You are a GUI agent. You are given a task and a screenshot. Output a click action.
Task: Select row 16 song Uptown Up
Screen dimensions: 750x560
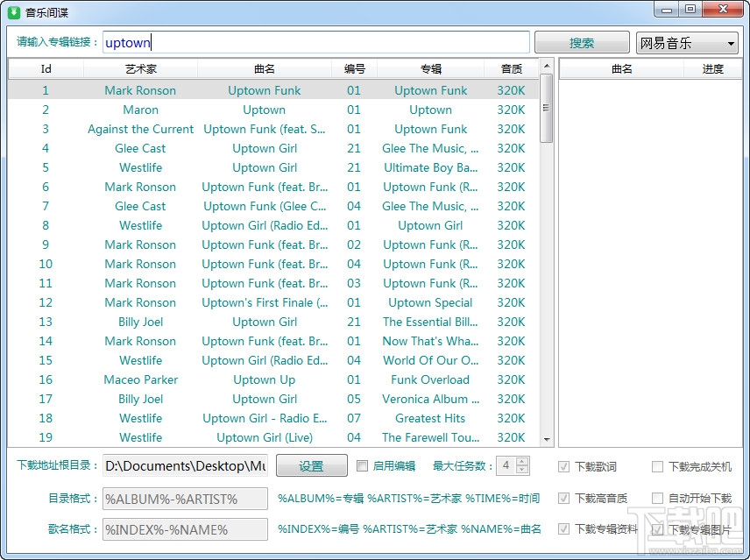coord(265,379)
